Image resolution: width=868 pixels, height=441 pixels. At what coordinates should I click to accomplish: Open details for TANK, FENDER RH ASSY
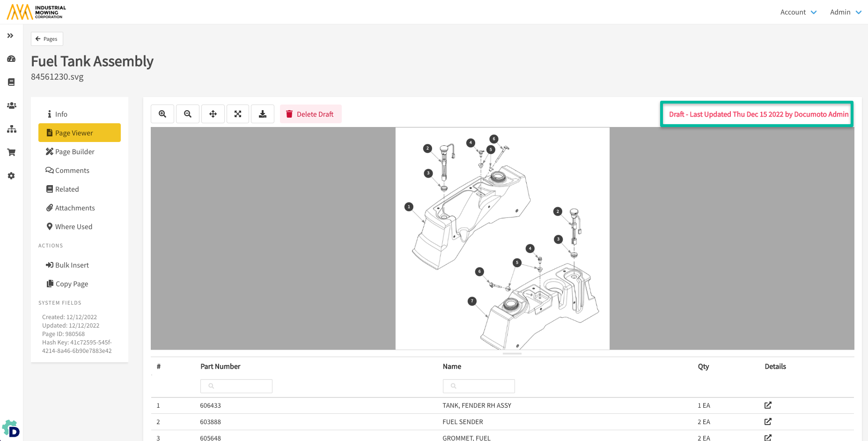pyautogui.click(x=768, y=405)
